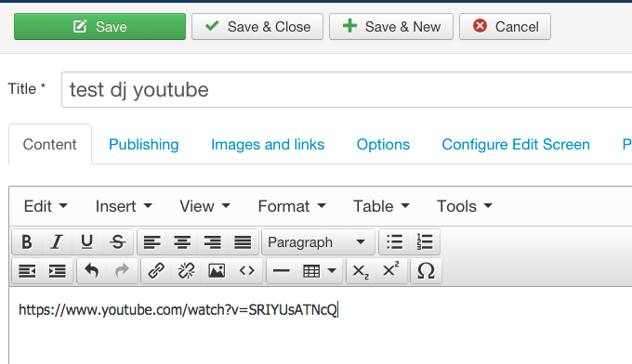Decrease the paragraph indent

(x=27, y=271)
